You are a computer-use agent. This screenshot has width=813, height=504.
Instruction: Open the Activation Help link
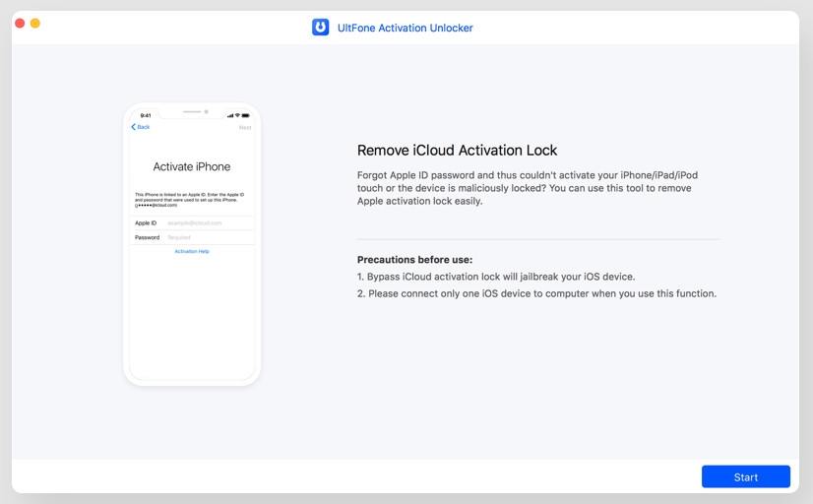click(x=192, y=251)
